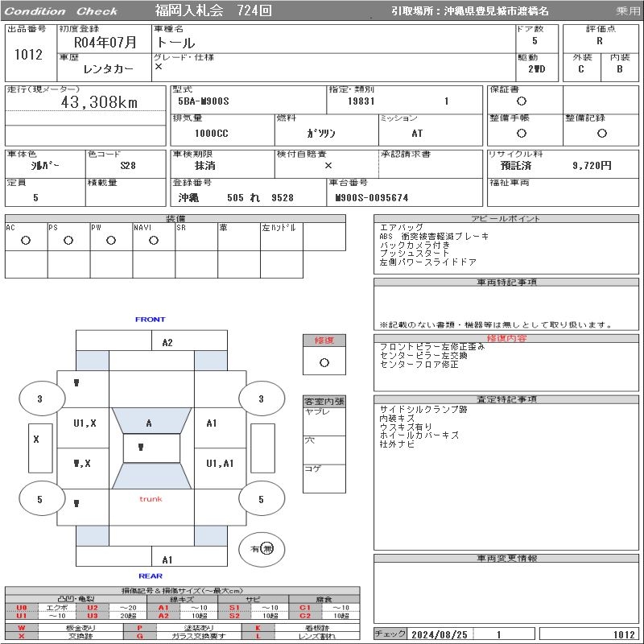Screen dimensions: 644x644
Task: Click the U0 legend code
Action: (x=22, y=608)
